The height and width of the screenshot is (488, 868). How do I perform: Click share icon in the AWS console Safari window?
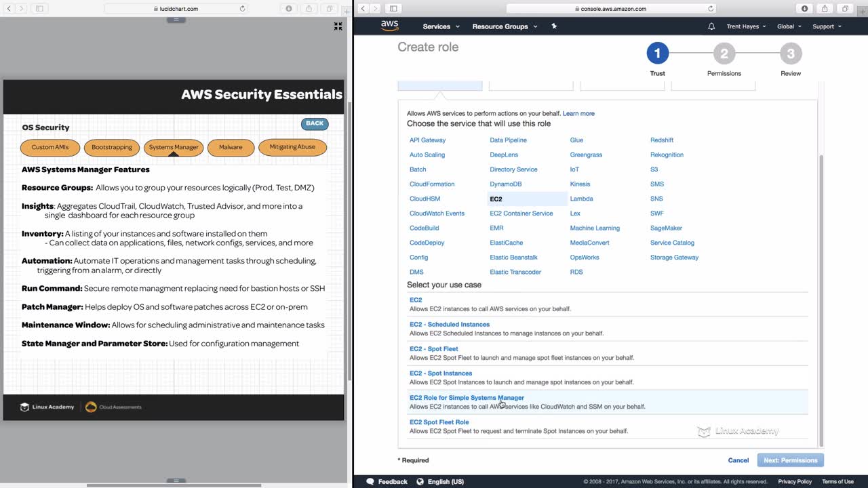pos(825,9)
